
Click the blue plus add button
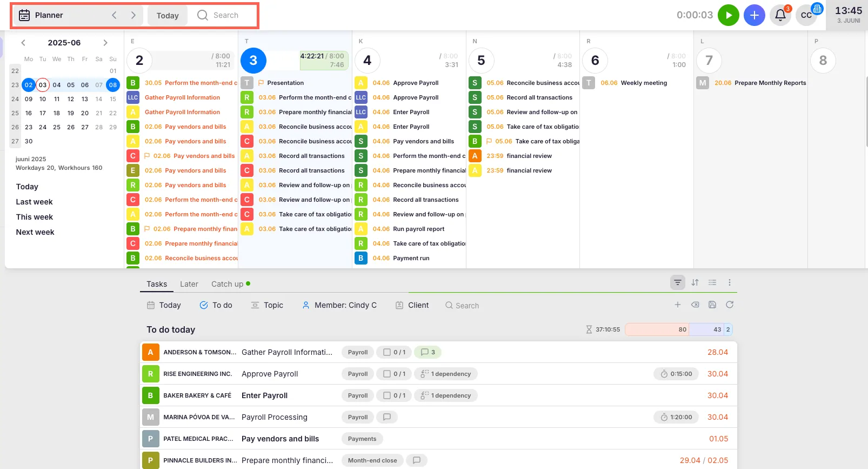coord(754,15)
